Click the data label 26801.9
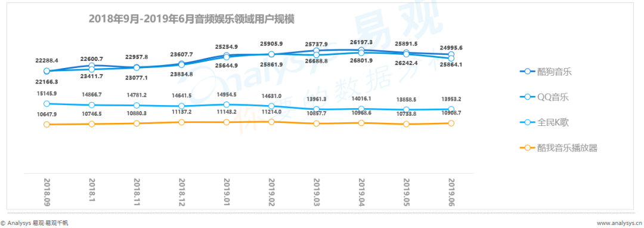Viewport: 644px width, 228px height. tap(361, 61)
